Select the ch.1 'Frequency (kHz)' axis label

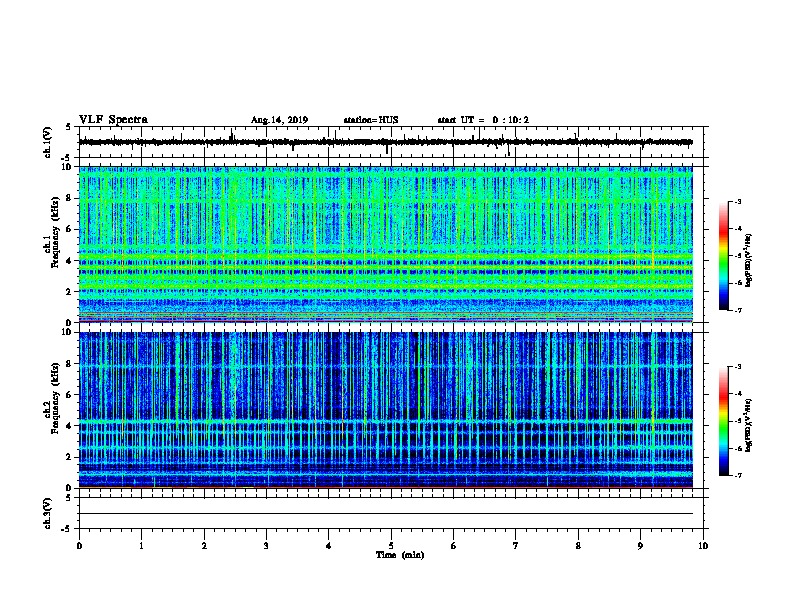click(55, 232)
